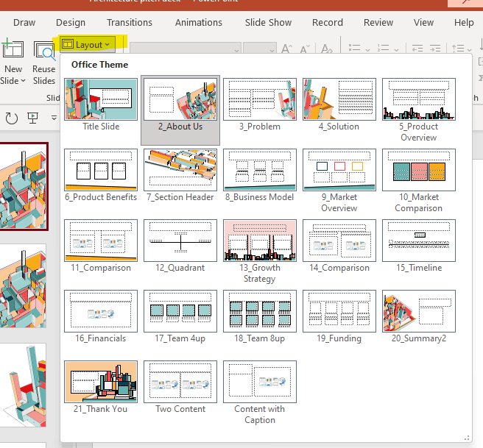Click the New Slide icon
The image size is (483, 448).
(13, 49)
